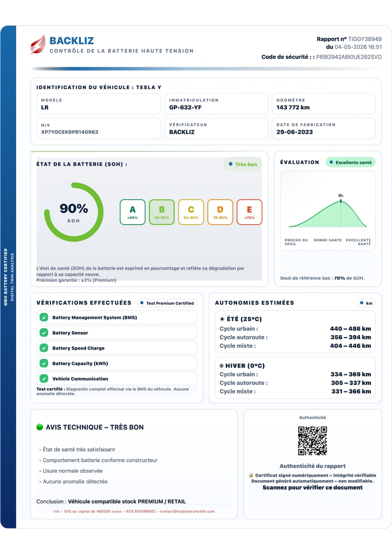Click the Comportement batterie conforme constructeur bullet

100,460
